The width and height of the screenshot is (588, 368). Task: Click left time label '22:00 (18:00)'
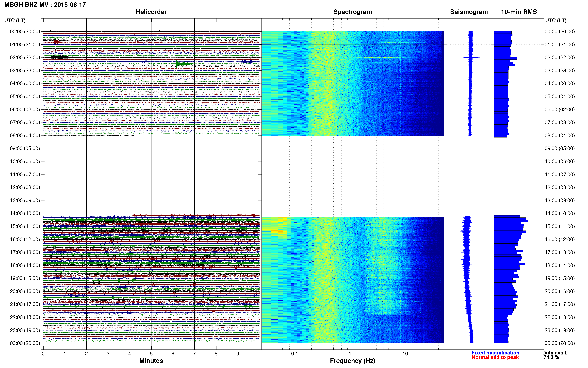25,317
